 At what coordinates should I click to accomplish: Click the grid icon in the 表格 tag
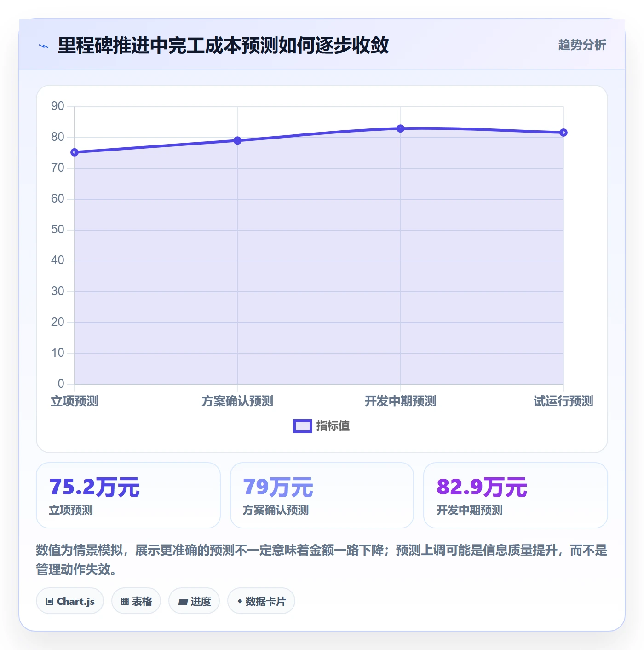point(125,601)
